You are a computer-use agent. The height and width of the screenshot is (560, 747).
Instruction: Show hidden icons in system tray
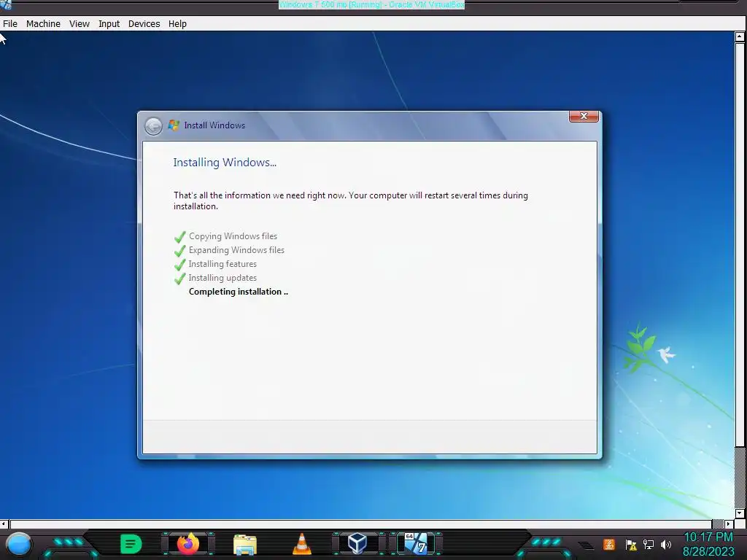(586, 545)
